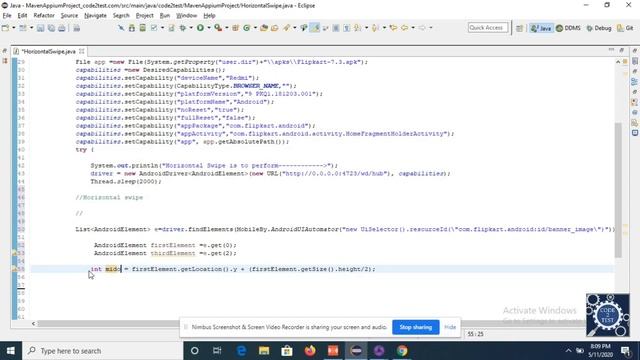Click Hide on the Nimbus sharing bar
The image size is (640, 360).
coord(450,327)
